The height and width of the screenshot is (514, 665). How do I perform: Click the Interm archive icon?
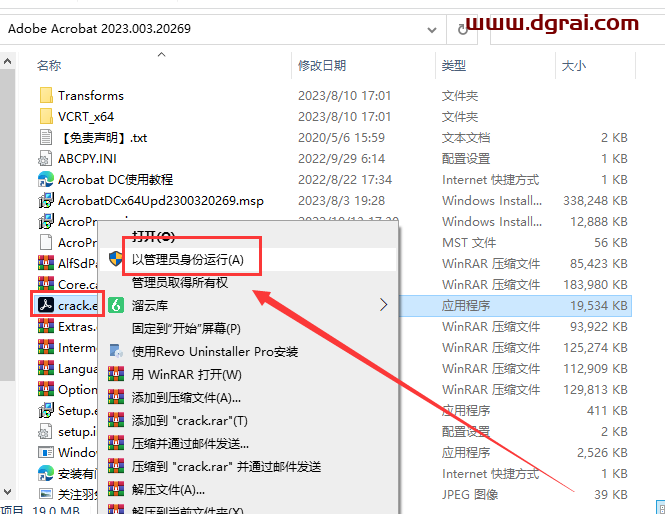46,347
